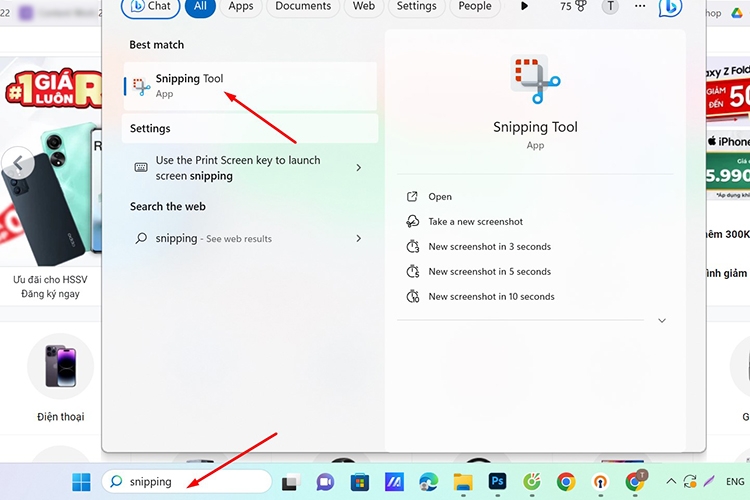The image size is (750, 500).
Task: Open green Cốc Cốc browser on taskbar
Action: [531, 482]
